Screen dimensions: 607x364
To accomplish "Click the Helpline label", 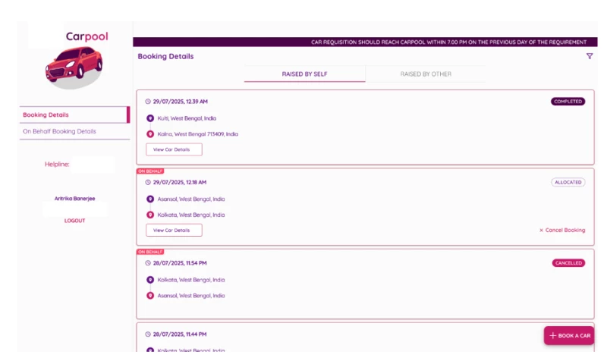I will 57,165.
